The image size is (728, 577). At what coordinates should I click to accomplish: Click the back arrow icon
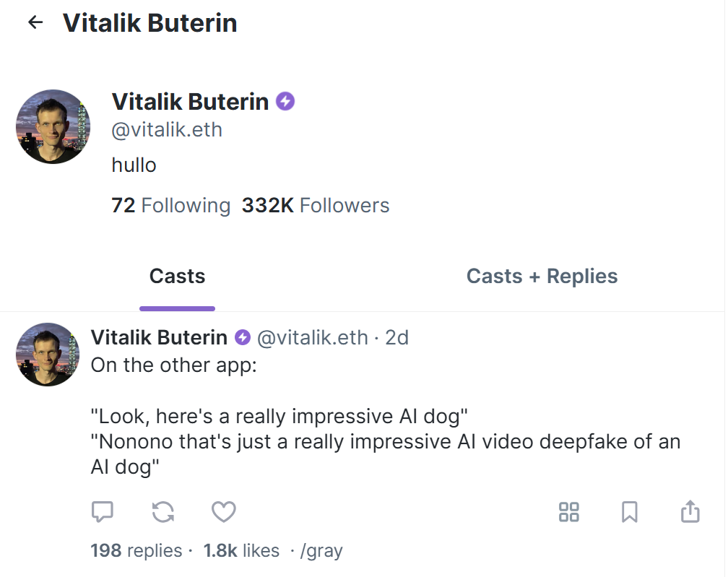click(35, 23)
